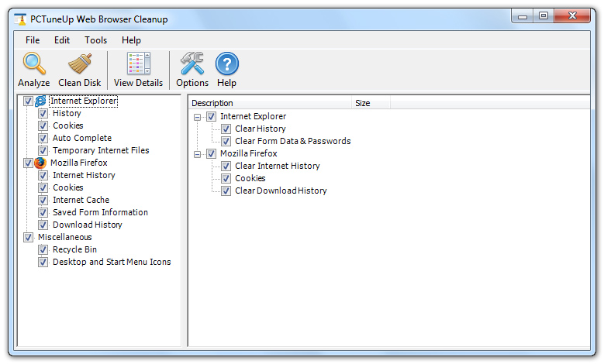Toggle Cookies checkbox in Description pane

[226, 179]
